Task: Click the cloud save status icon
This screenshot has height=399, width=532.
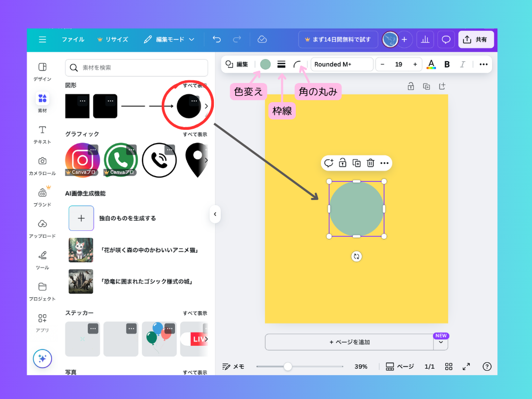Action: 262,39
